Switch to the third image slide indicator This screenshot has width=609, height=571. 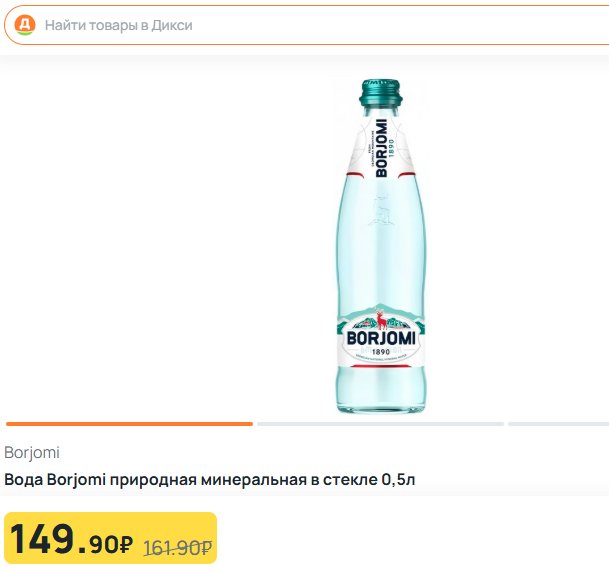coord(559,424)
